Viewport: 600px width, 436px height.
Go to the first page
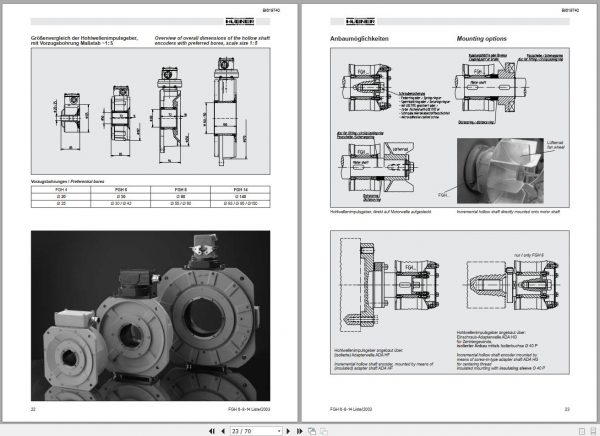(x=212, y=431)
